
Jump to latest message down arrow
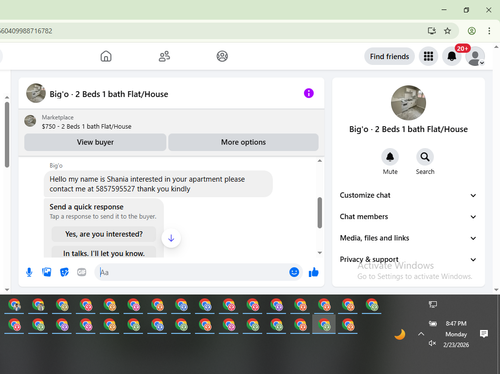tap(171, 238)
